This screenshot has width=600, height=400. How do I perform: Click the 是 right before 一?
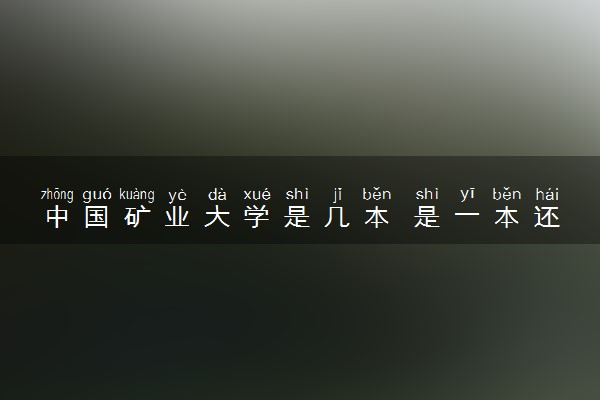pyautogui.click(x=427, y=217)
